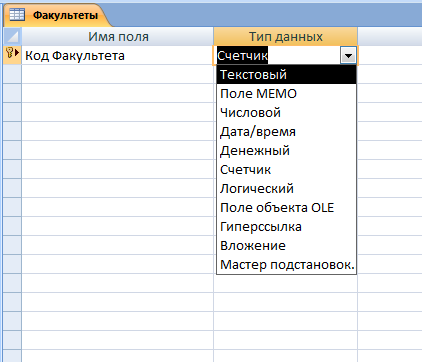This screenshot has height=362, width=422.
Task: Choose Вложение from data type list
Action: click(286, 245)
